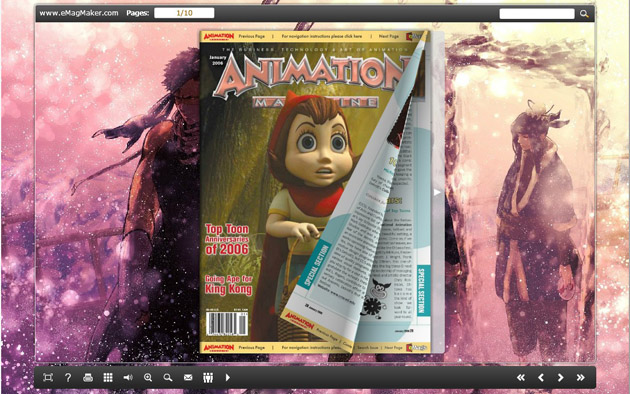Zoom in with the plus magnifier
This screenshot has height=394, width=630.
tap(148, 378)
